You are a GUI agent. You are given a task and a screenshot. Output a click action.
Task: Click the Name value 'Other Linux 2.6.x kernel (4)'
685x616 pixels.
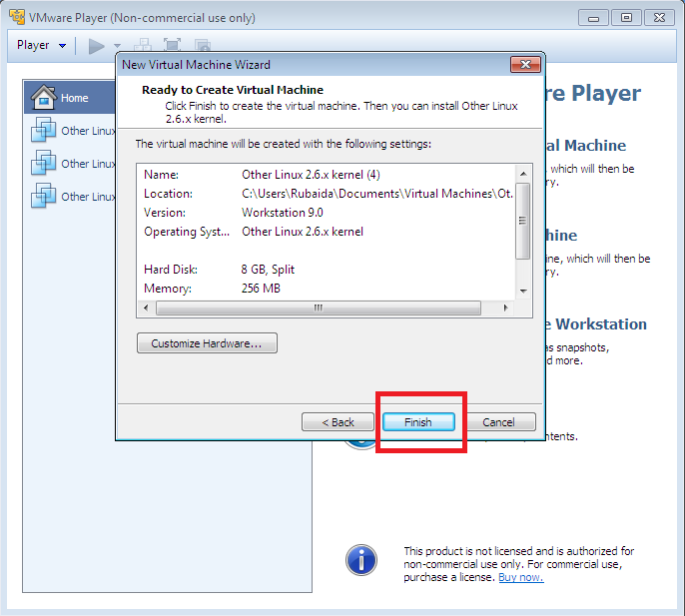coord(312,175)
